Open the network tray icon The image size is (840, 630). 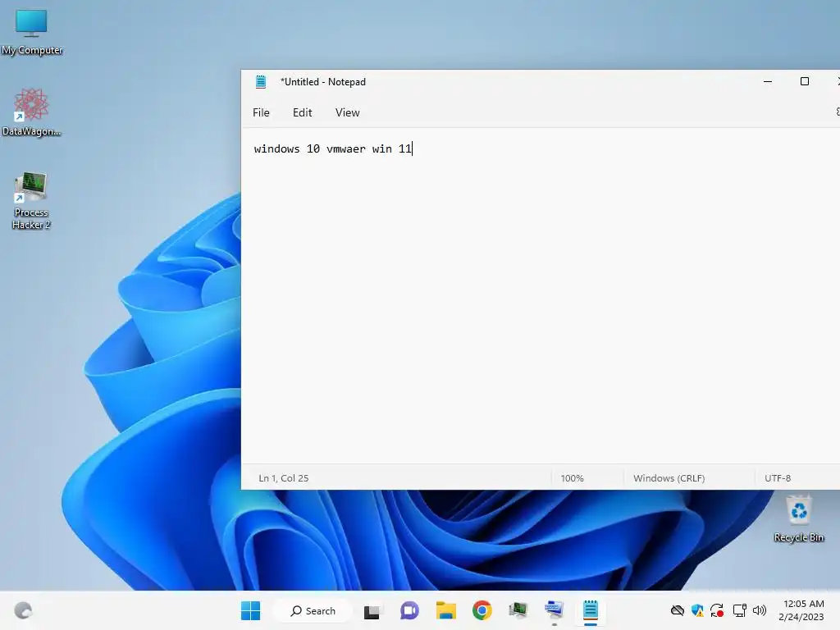pos(739,610)
